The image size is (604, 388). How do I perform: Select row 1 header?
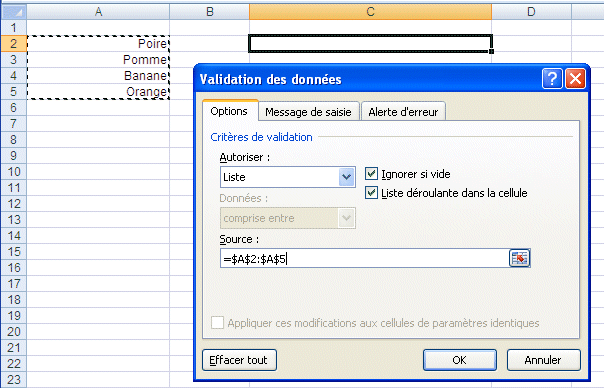pyautogui.click(x=13, y=28)
